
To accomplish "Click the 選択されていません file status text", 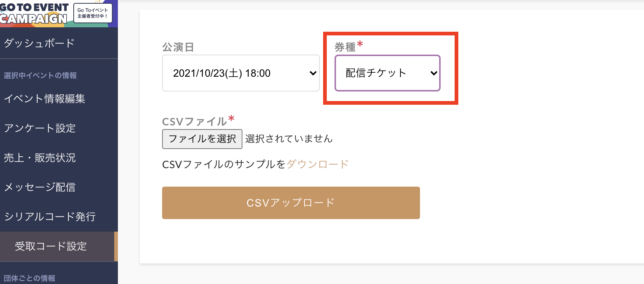I will [289, 139].
